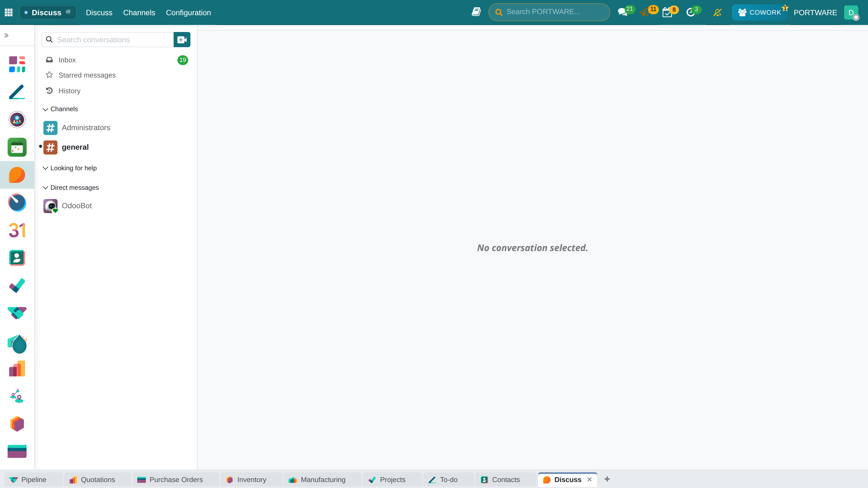This screenshot has height=488, width=868.
Task: Switch to the Manufacturing tab
Action: (x=323, y=480)
